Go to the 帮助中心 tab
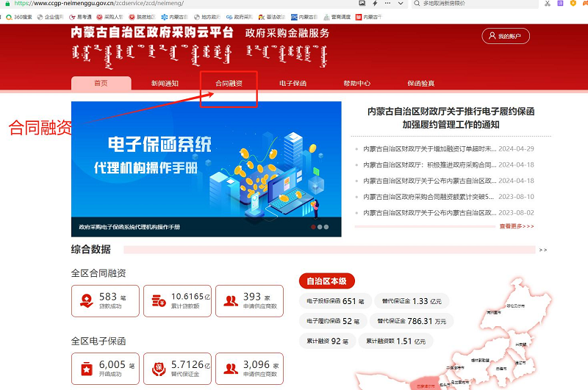Screen dimensions: 588x390 (x=357, y=83)
